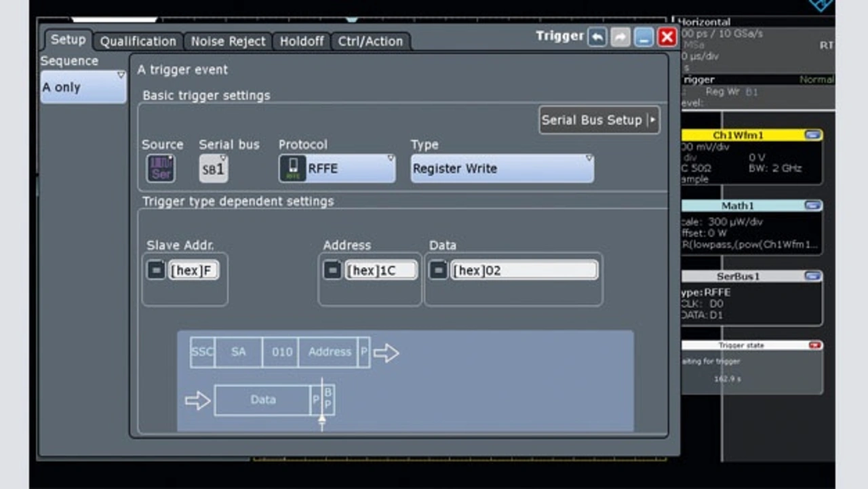Toggle Address condition operator button
Image resolution: width=868 pixels, height=489 pixels.
[x=332, y=271]
